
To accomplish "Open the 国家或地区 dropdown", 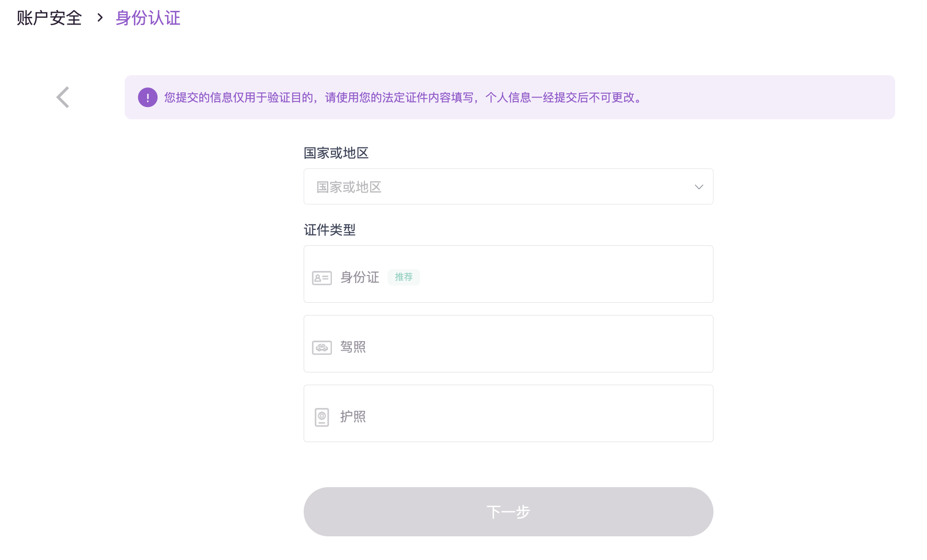I will pos(508,187).
